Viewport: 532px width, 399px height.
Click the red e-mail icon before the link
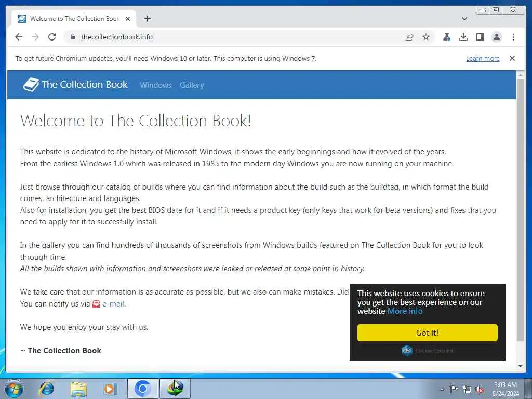click(x=96, y=303)
